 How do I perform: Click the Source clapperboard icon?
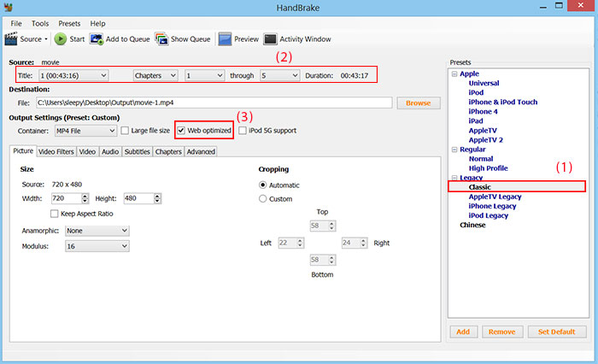(x=11, y=38)
